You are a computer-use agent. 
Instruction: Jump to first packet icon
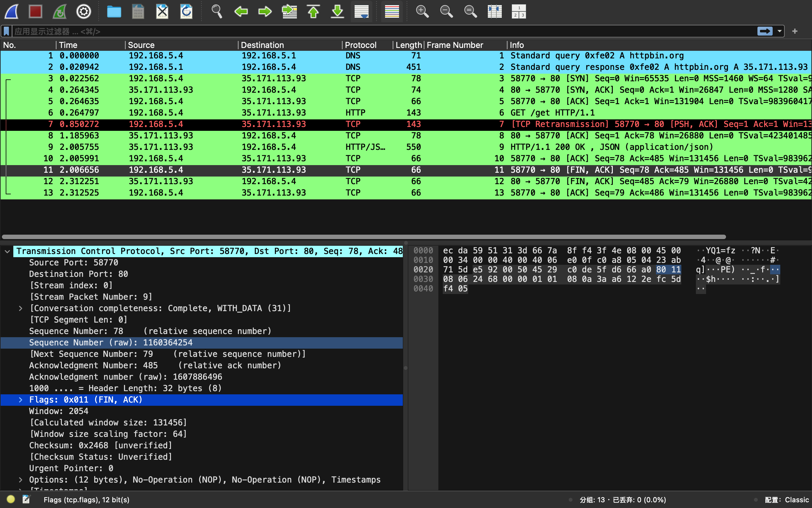[313, 11]
